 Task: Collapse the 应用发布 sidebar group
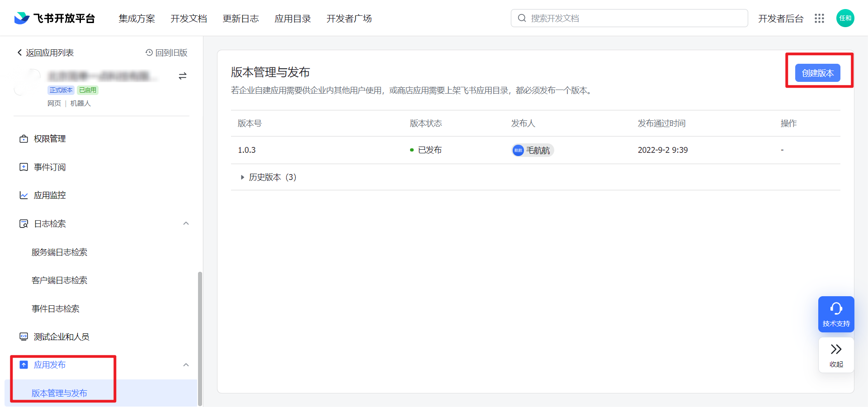[186, 365]
